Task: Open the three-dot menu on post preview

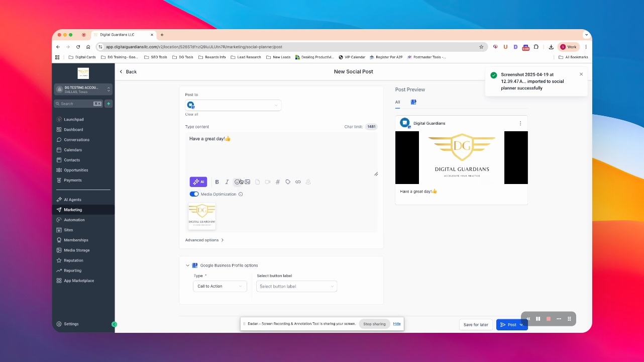Action: pos(520,123)
